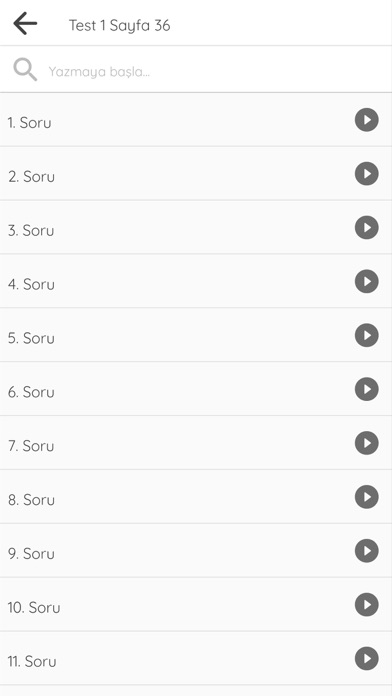Click the magnifier search icon

[25, 70]
